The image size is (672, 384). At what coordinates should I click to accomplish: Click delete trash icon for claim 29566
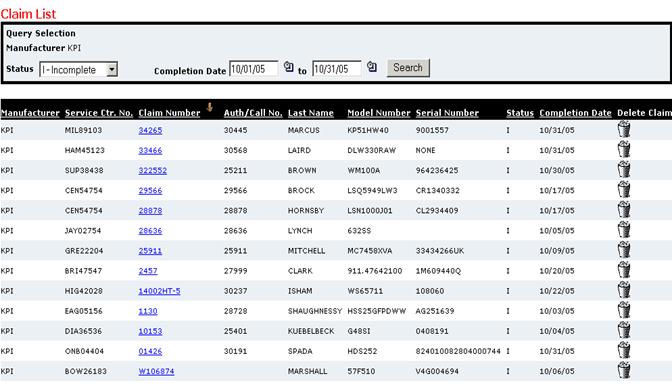tap(624, 189)
